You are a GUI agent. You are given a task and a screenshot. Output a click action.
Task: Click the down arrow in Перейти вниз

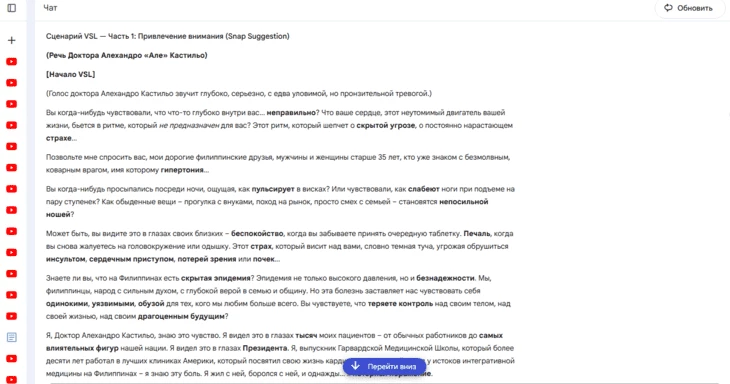click(x=356, y=366)
